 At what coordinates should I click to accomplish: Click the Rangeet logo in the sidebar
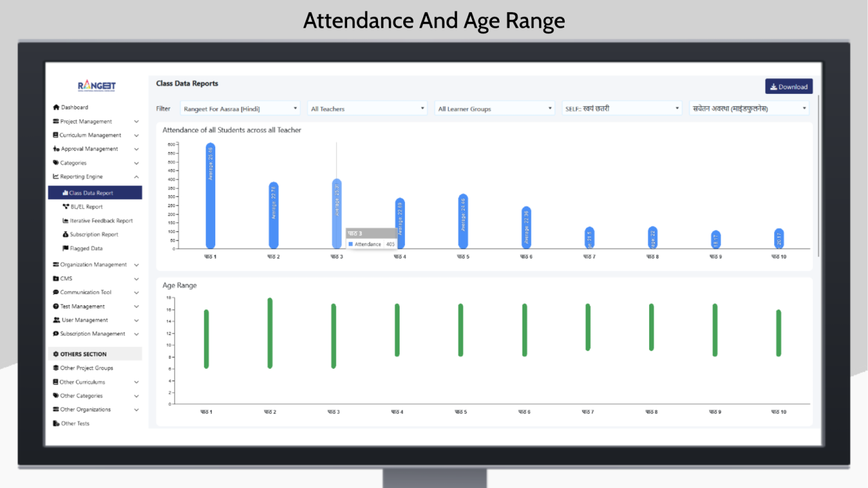96,86
